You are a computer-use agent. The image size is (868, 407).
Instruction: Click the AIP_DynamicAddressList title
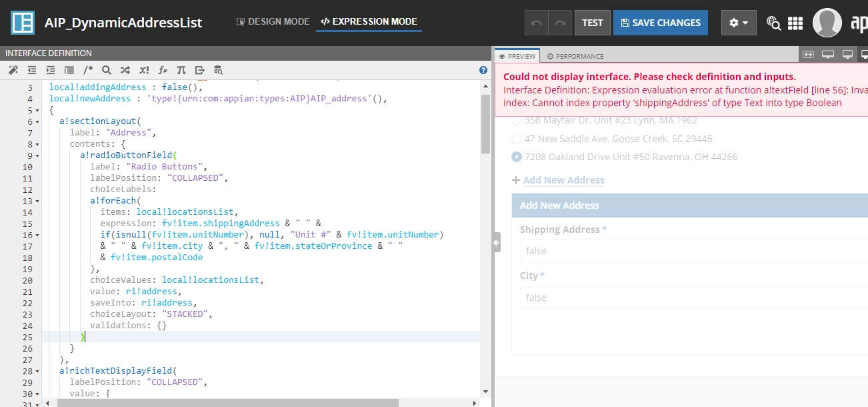[x=123, y=23]
